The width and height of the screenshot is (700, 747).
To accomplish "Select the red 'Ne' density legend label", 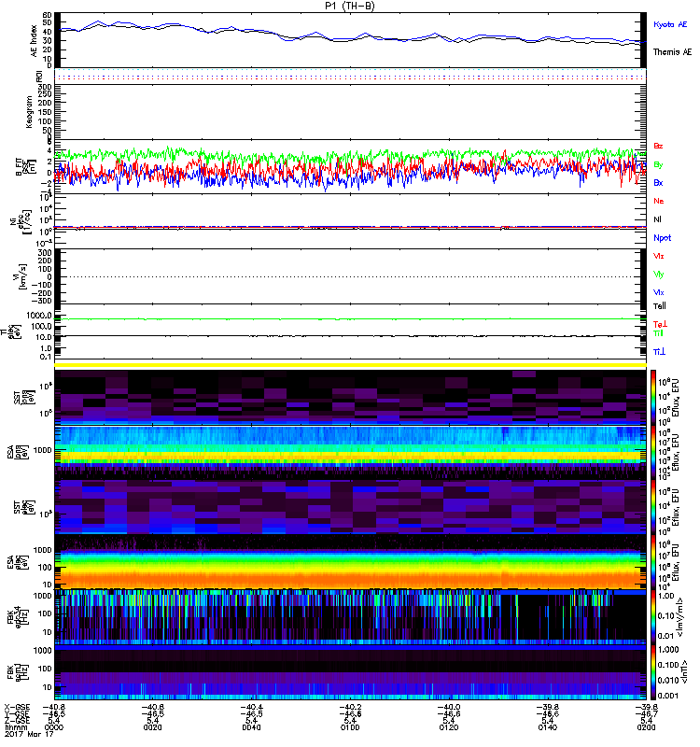I will click(x=658, y=201).
